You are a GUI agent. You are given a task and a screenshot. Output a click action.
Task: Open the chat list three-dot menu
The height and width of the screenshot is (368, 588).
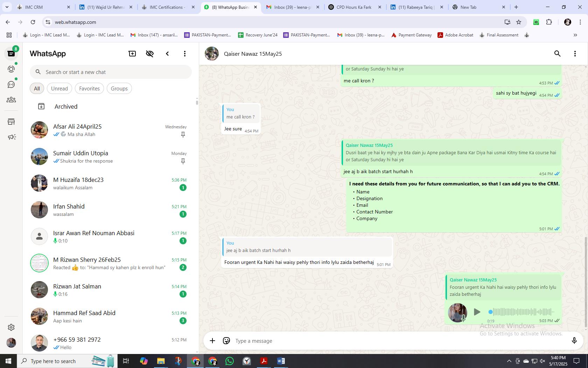point(185,54)
